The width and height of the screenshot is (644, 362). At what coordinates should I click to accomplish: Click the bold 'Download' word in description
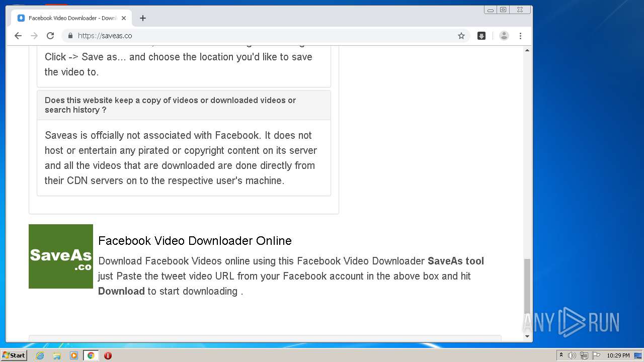pyautogui.click(x=121, y=291)
